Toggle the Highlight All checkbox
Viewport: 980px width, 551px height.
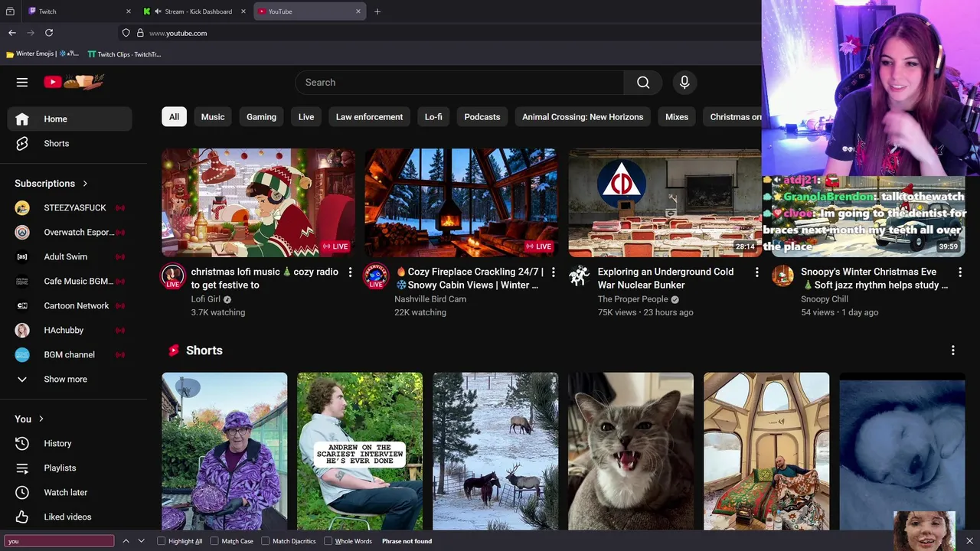[x=162, y=541]
